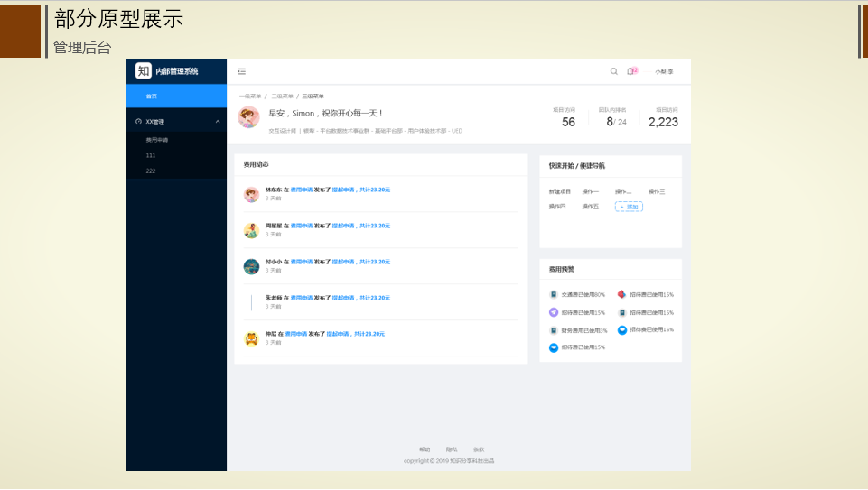
Task: Click the red diamond icon in 费用预警
Action: click(x=621, y=294)
